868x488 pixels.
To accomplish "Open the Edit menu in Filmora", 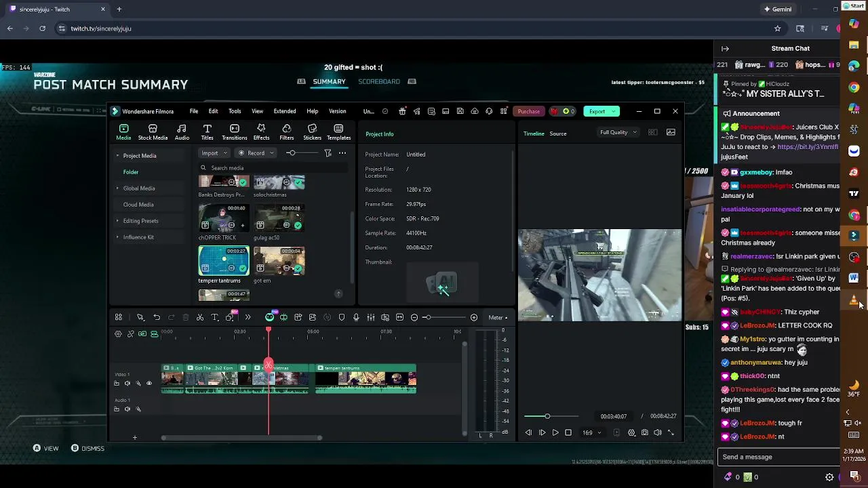I will click(x=213, y=111).
